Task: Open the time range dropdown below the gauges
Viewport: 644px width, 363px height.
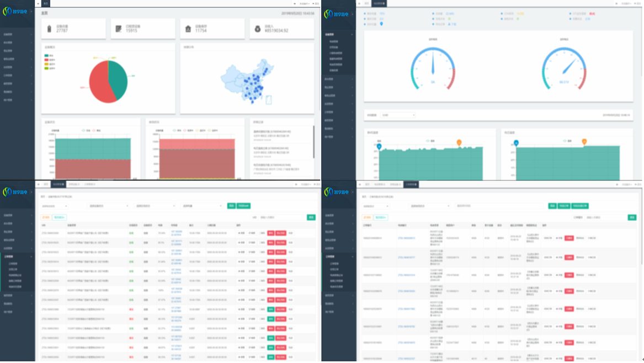Action: click(397, 115)
